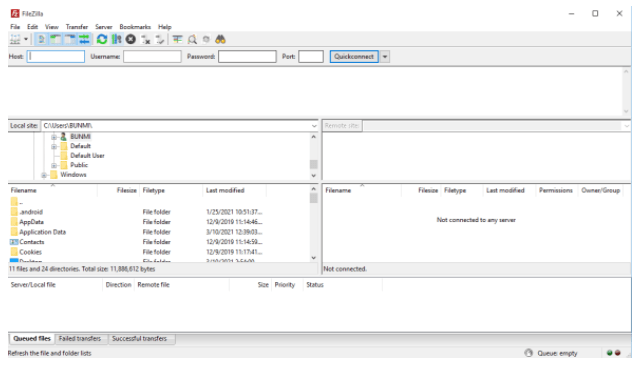The image size is (634, 369).
Task: Open the Edit menu
Action: coord(32,27)
